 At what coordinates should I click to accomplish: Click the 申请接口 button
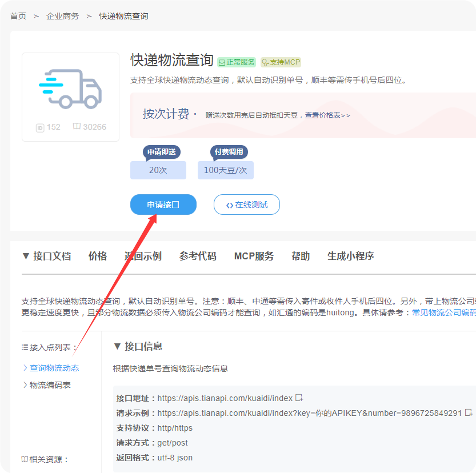[163, 204]
